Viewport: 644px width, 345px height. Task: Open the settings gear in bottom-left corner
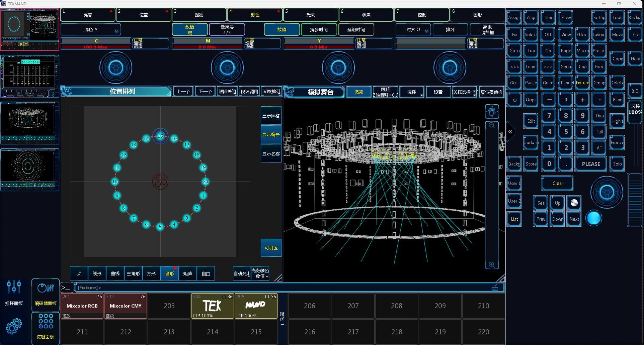click(x=14, y=326)
